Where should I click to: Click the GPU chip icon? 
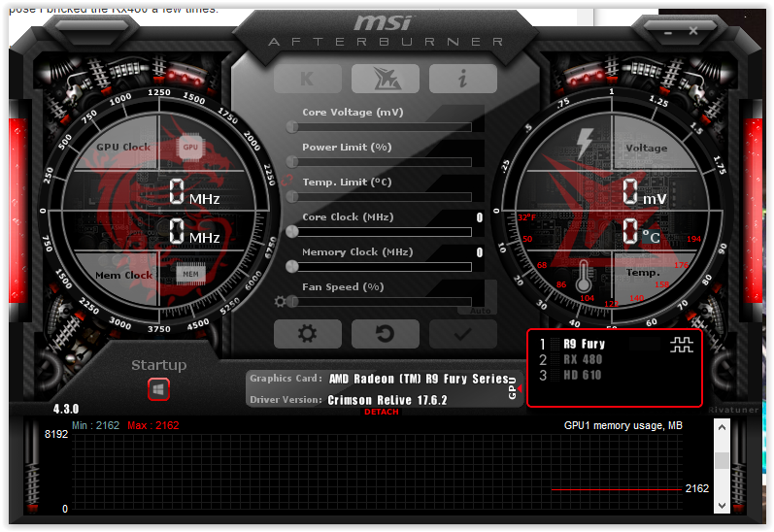(190, 147)
